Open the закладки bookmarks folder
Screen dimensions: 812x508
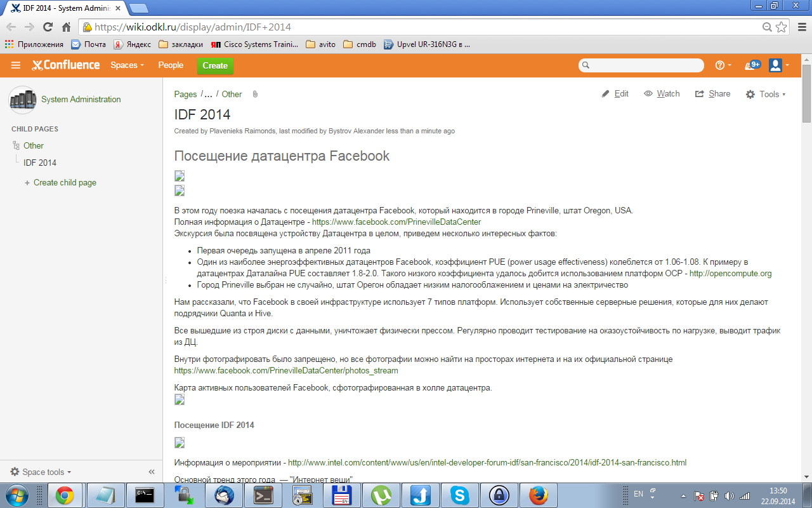[181, 44]
